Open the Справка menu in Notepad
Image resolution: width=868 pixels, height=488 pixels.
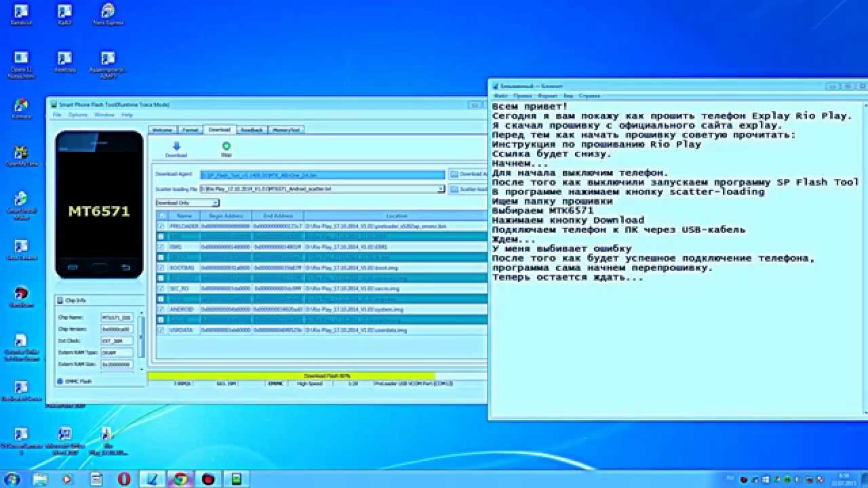[x=590, y=96]
